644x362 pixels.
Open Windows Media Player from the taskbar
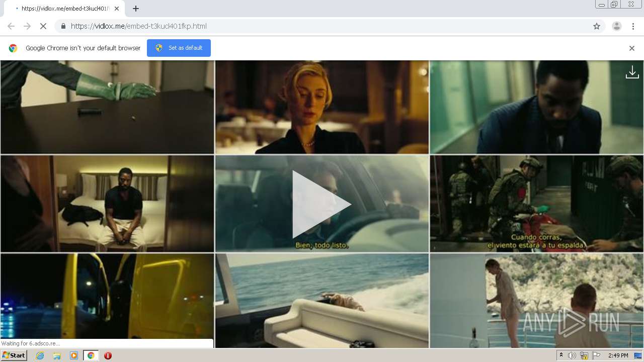pyautogui.click(x=74, y=355)
